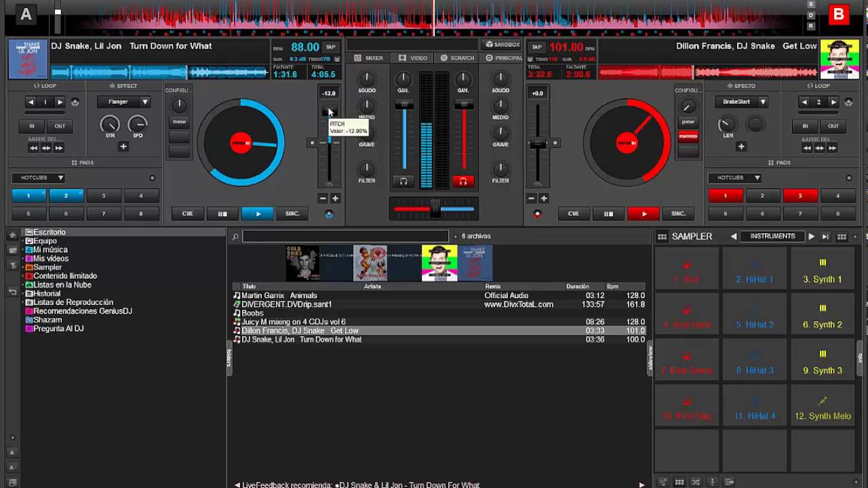Open the BrakeStart effect dropdown on deck B
This screenshot has width=868, height=488.
(x=741, y=102)
